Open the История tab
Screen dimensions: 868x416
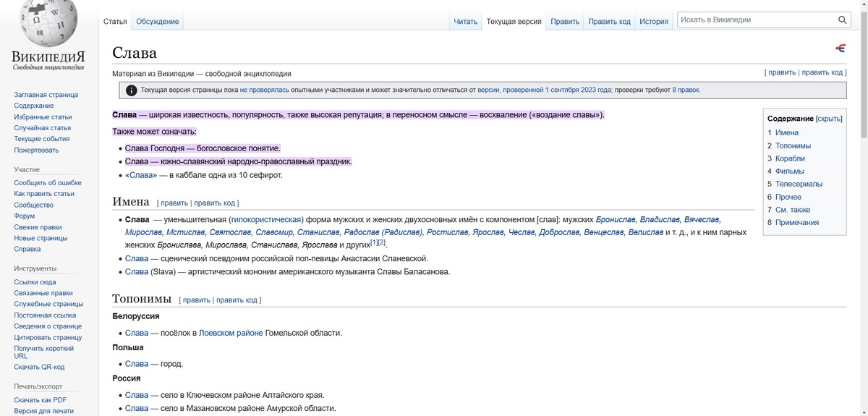654,22
